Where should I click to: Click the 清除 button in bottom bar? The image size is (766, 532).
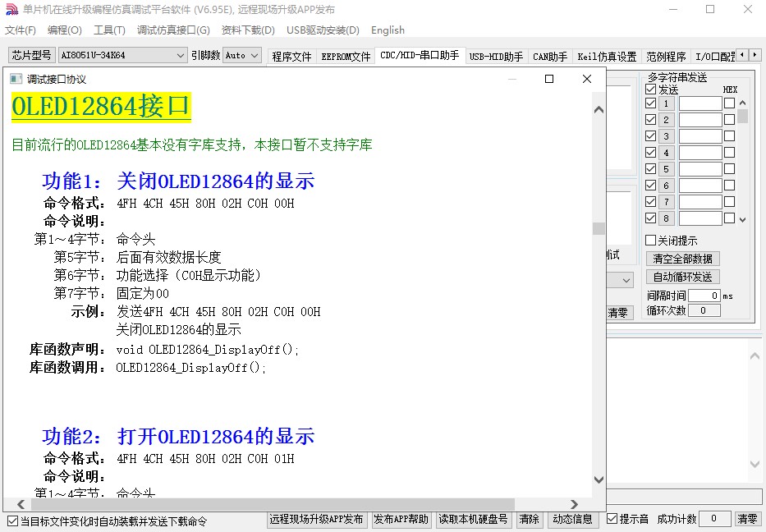(529, 520)
